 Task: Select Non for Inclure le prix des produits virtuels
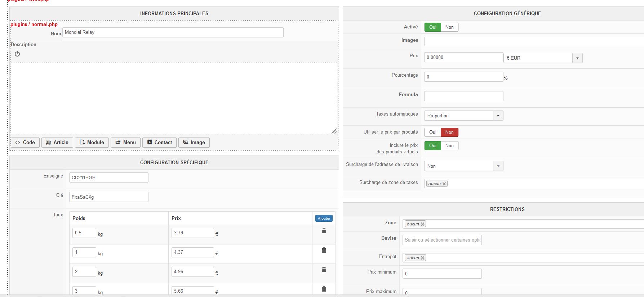(x=449, y=146)
